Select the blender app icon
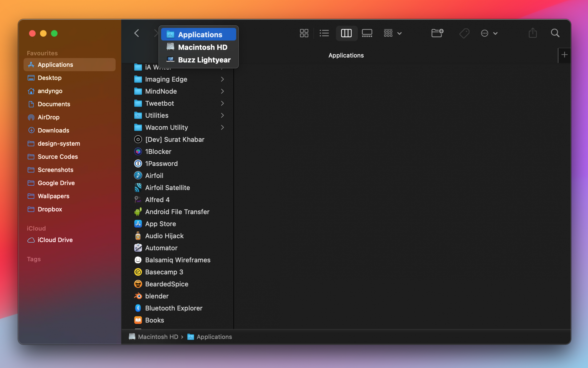 click(138, 296)
